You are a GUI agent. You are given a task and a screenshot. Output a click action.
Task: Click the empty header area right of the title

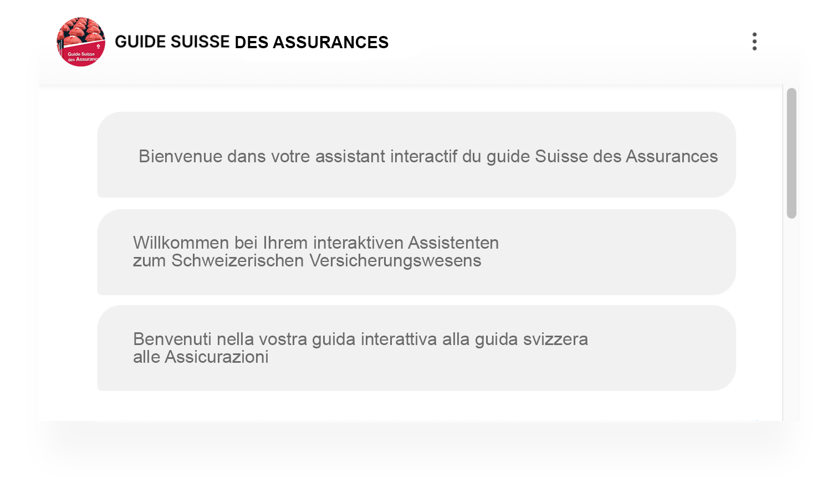click(x=565, y=42)
